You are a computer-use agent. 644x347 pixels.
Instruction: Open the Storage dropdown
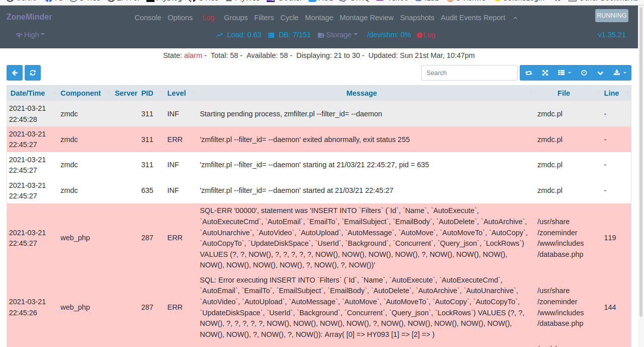point(338,35)
